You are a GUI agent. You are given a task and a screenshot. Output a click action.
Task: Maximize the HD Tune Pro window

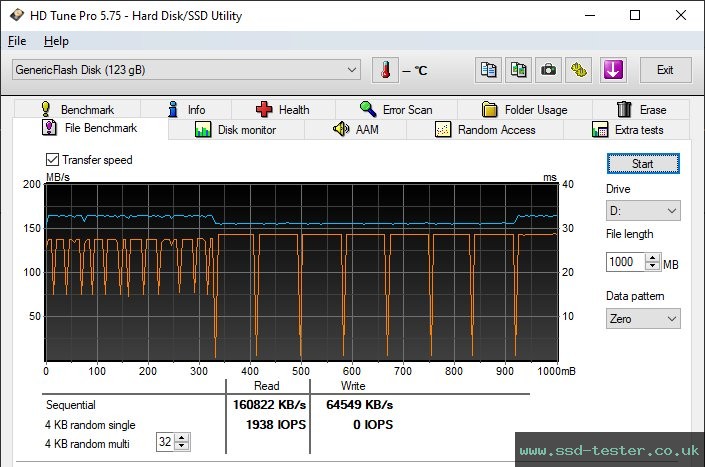635,15
